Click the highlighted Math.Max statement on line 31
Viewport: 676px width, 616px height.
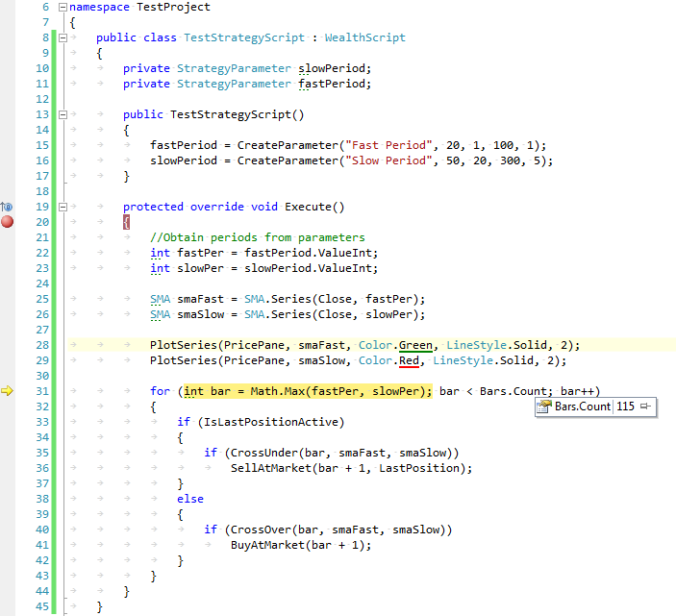(x=308, y=391)
